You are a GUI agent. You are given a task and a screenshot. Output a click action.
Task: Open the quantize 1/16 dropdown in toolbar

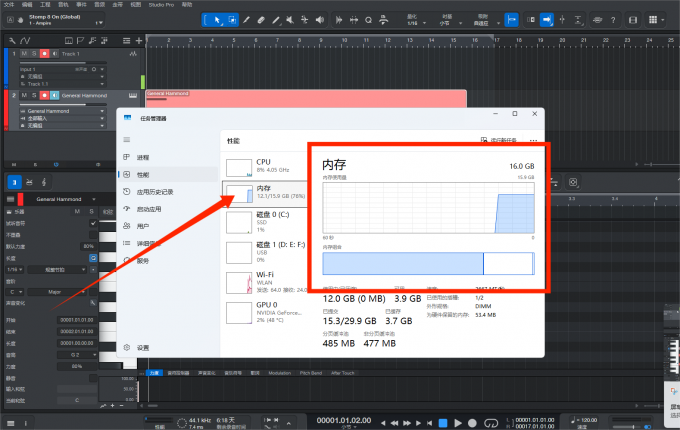pyautogui.click(x=416, y=23)
